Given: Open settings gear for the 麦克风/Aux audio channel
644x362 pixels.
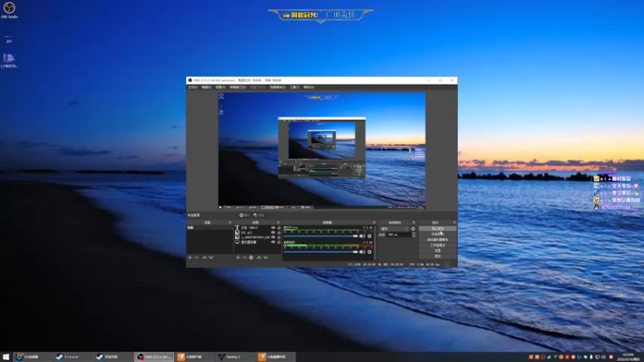Looking at the screenshot, I should (369, 236).
